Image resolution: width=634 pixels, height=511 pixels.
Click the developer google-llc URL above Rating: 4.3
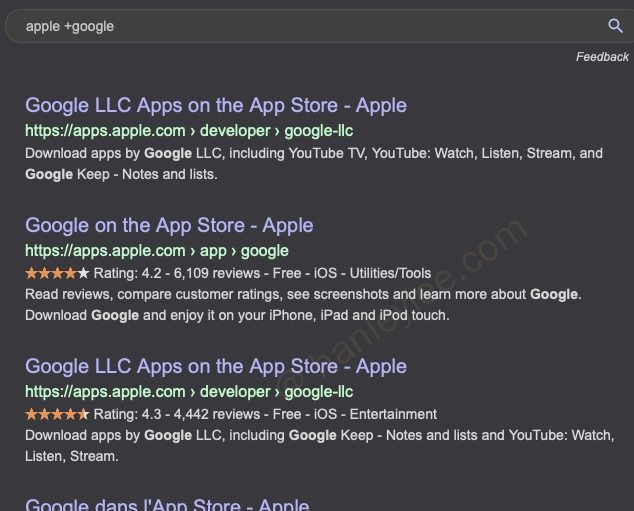(x=189, y=392)
